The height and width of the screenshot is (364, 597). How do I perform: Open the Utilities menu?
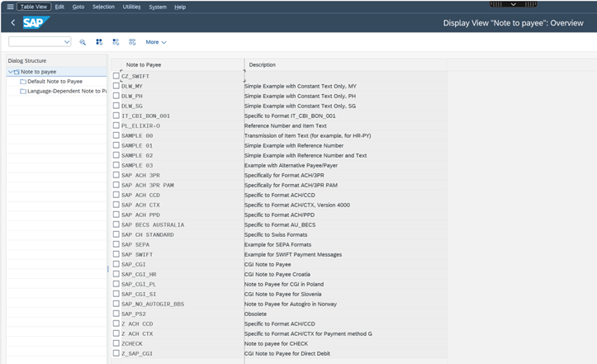(131, 7)
